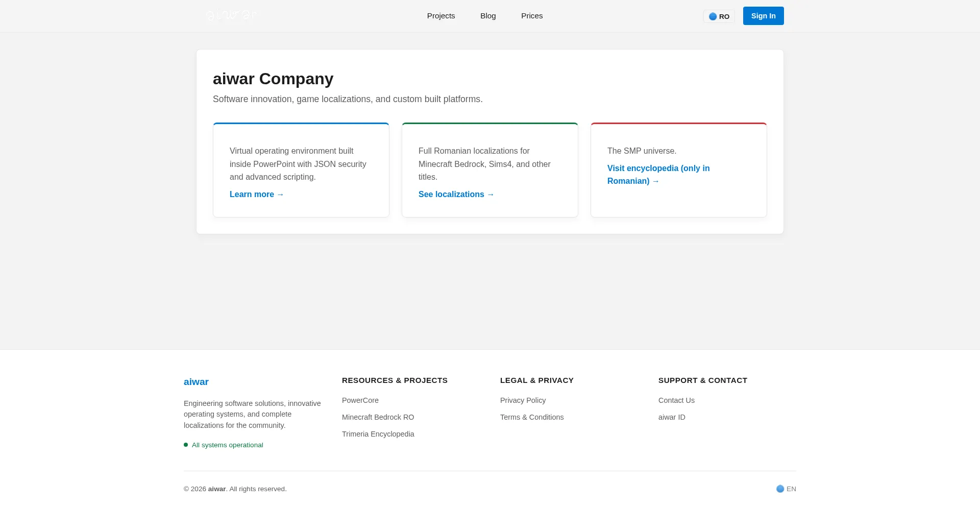Follow the Learn more link

point(257,195)
